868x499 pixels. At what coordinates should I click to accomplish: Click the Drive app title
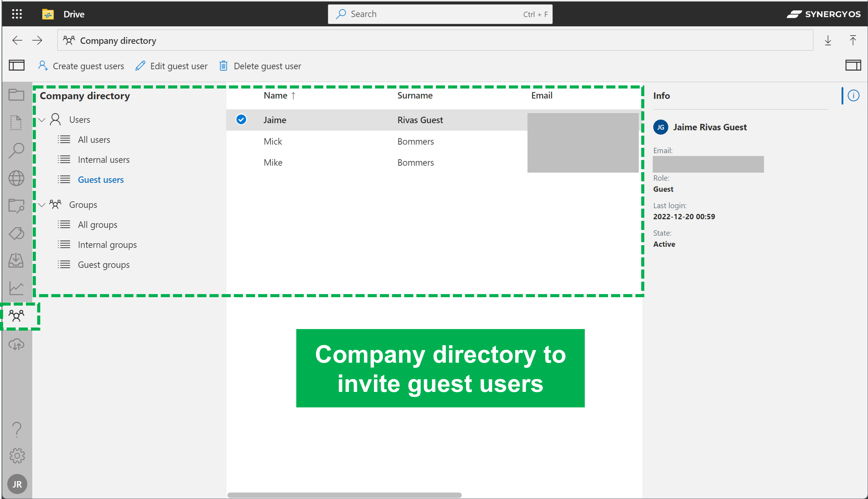pyautogui.click(x=74, y=14)
